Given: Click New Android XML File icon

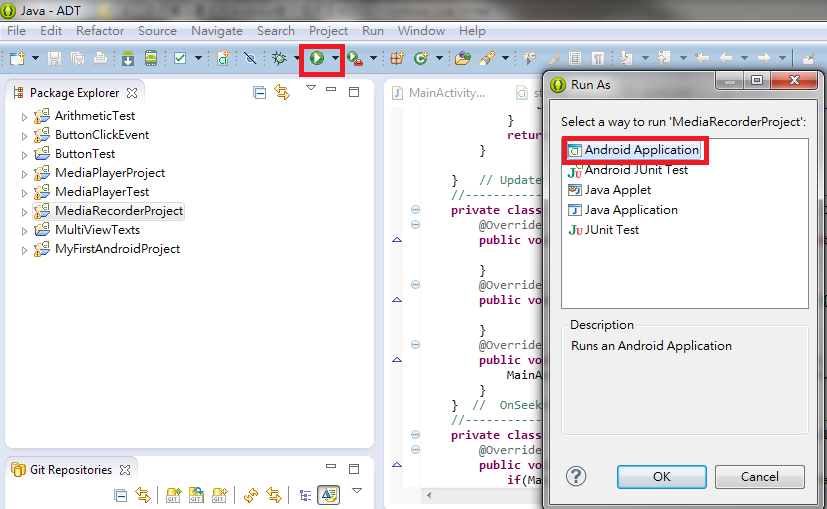Looking at the screenshot, I should [223, 58].
